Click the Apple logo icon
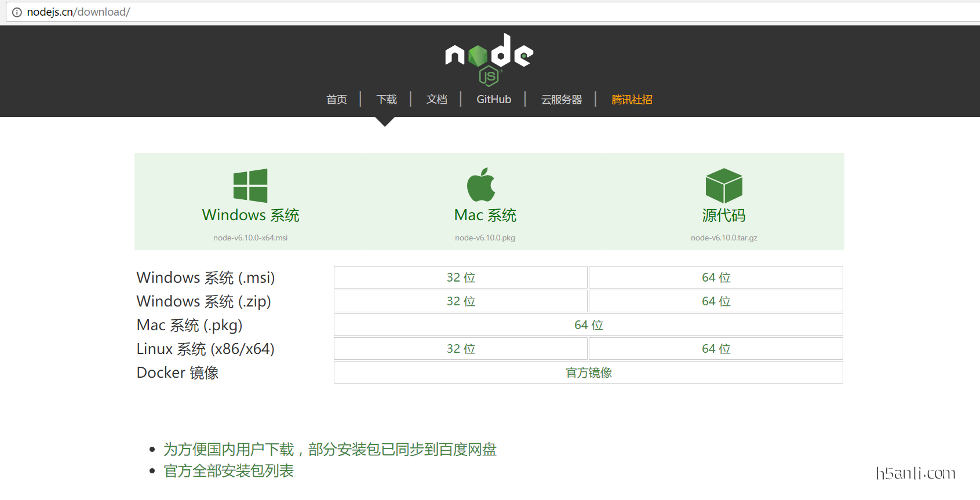Viewport: 980px width, 500px height. tap(481, 185)
